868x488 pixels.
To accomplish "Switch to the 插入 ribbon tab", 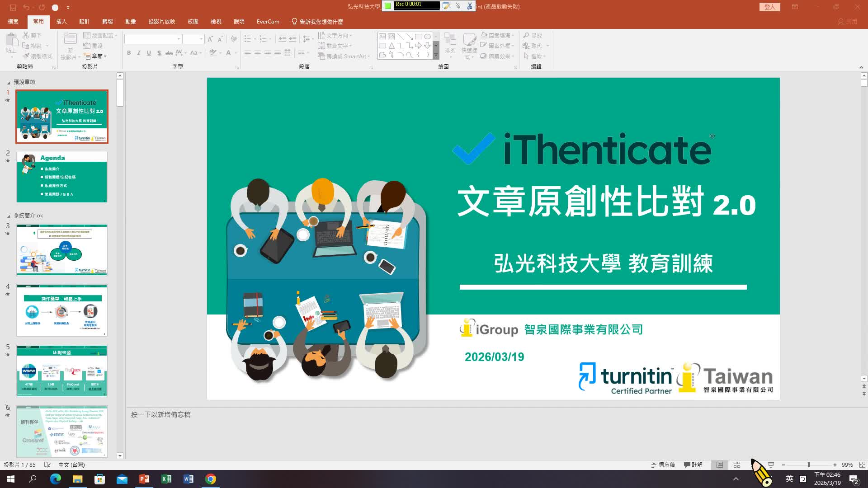I will click(x=61, y=21).
